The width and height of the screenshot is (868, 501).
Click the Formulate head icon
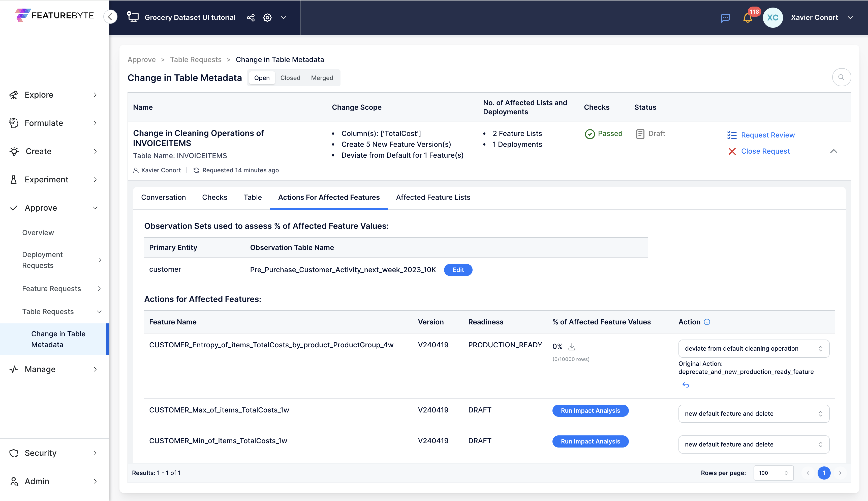click(x=14, y=123)
